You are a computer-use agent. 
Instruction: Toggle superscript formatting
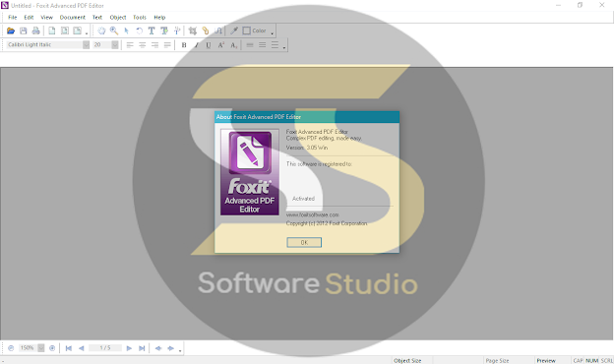(220, 45)
